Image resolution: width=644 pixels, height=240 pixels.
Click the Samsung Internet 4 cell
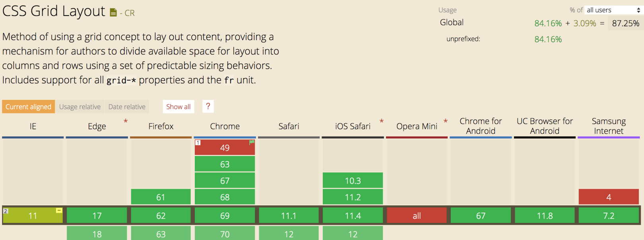click(x=609, y=197)
